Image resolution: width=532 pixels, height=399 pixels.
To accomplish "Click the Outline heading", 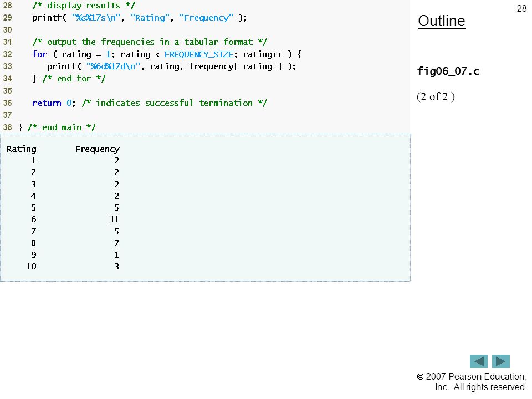I will (442, 21).
